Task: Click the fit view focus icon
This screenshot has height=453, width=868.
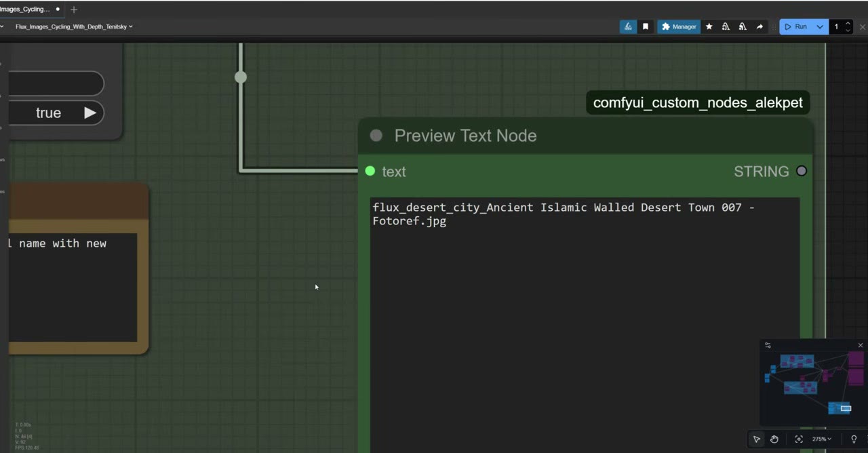Action: pos(799,439)
